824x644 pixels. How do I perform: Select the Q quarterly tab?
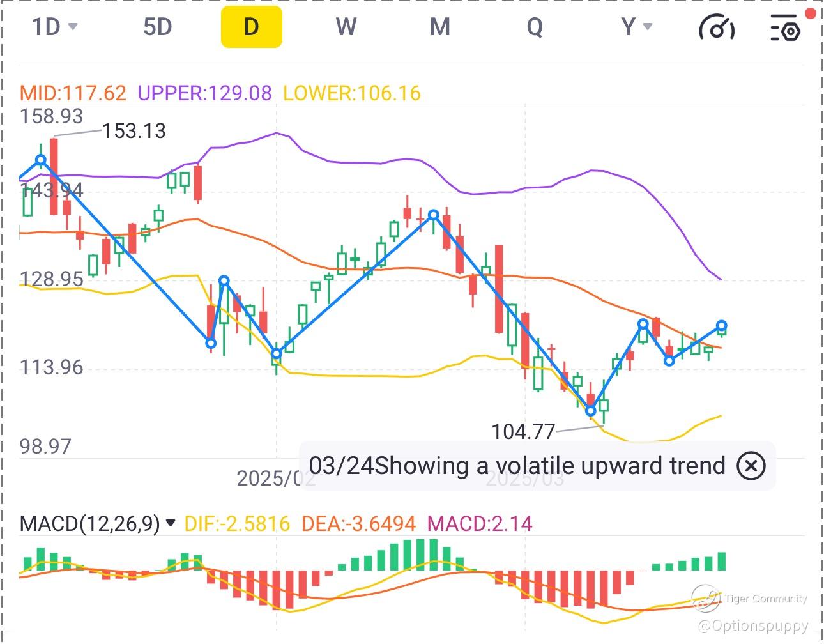pos(534,27)
